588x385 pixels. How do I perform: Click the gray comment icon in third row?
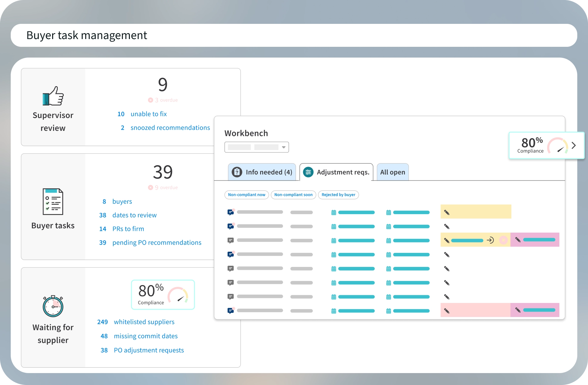pyautogui.click(x=230, y=240)
